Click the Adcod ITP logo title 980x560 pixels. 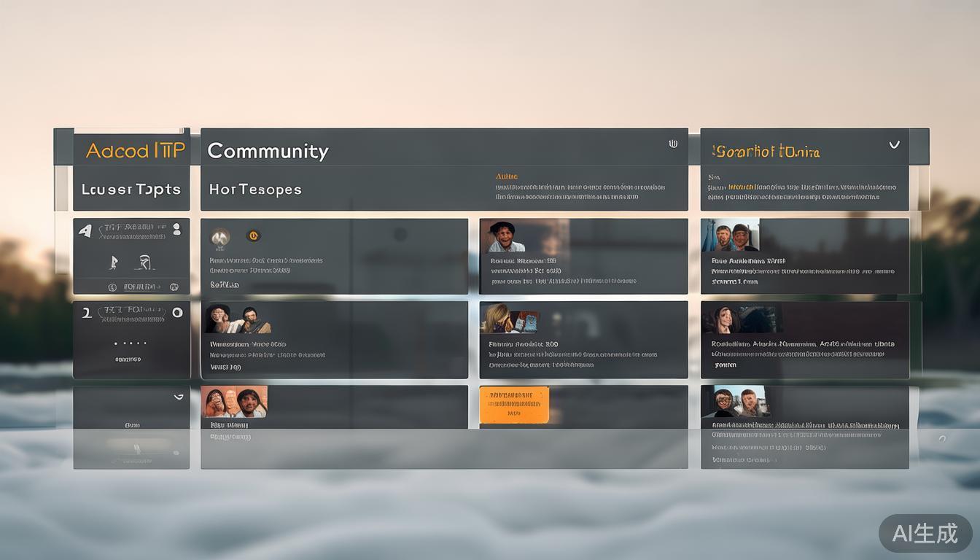(x=135, y=151)
